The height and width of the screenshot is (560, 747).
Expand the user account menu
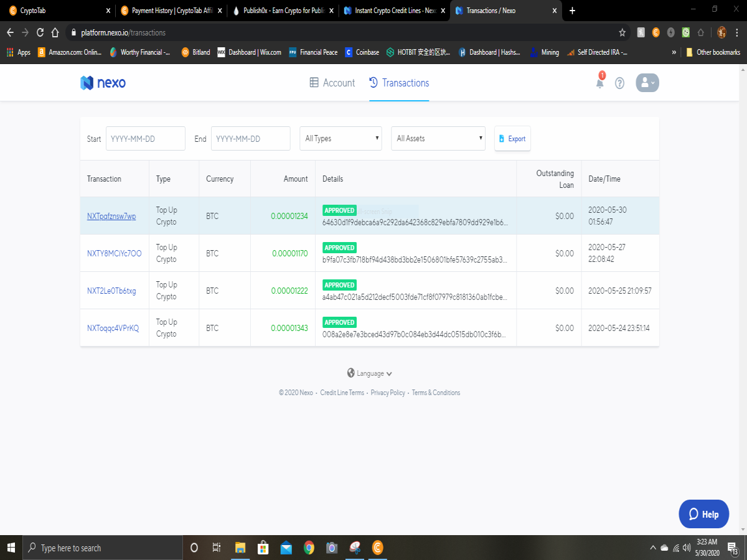pos(647,83)
